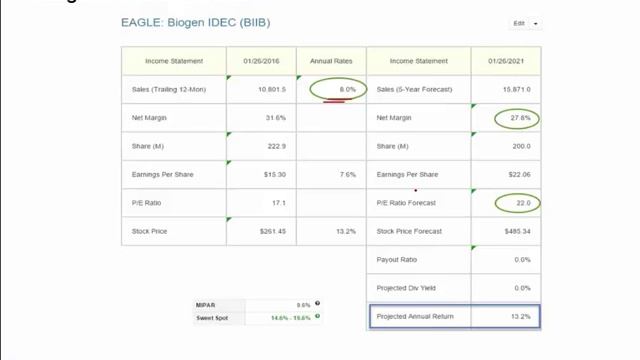Click current share count 222.9

[x=277, y=146]
